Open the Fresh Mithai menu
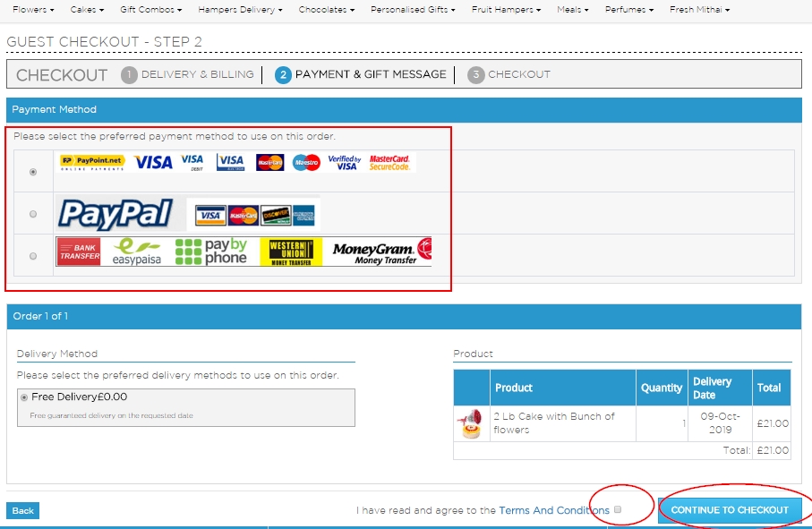 699,9
